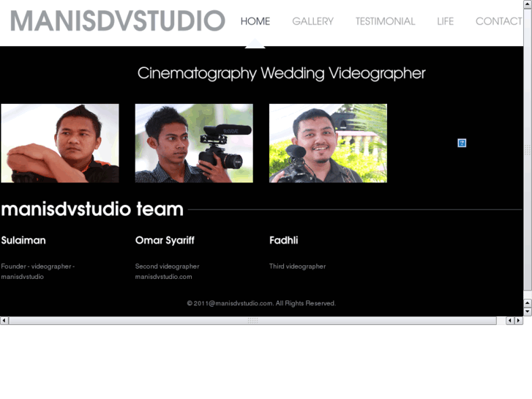Select the LIFE menu item
532x399 pixels.
click(x=445, y=21)
